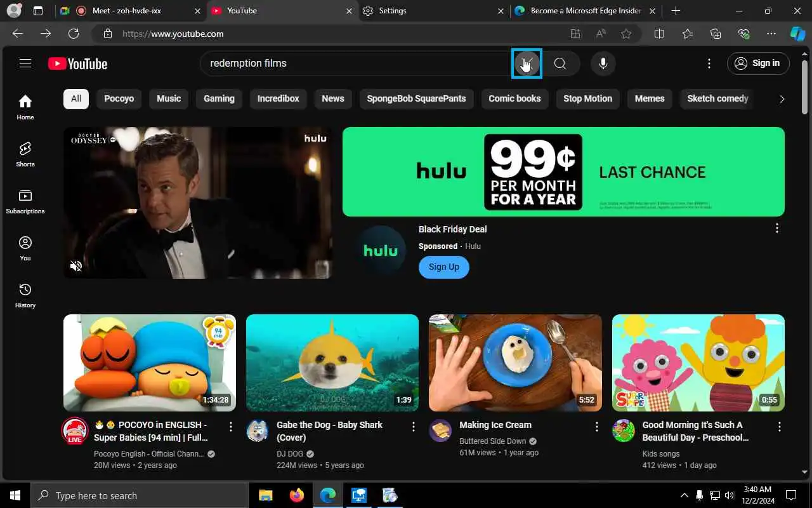Filter by Incredibox chip
812x508 pixels.
click(x=278, y=98)
